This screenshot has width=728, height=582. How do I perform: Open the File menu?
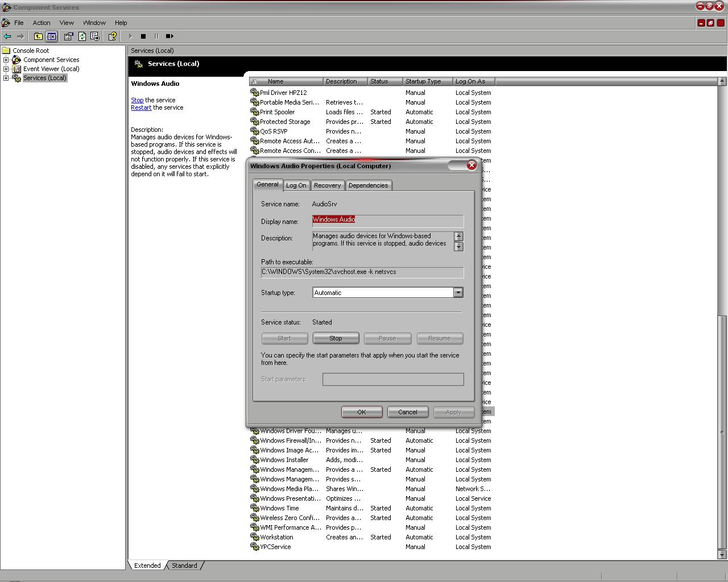tap(19, 23)
